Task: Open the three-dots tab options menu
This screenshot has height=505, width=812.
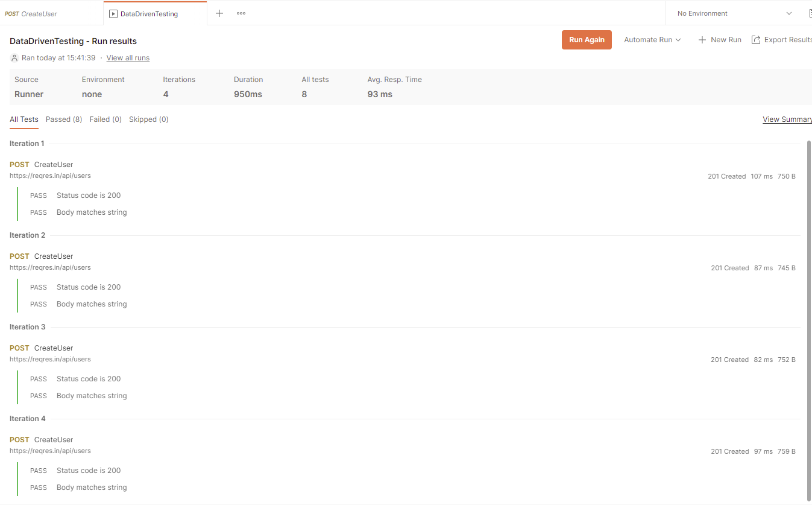Action: 241,13
